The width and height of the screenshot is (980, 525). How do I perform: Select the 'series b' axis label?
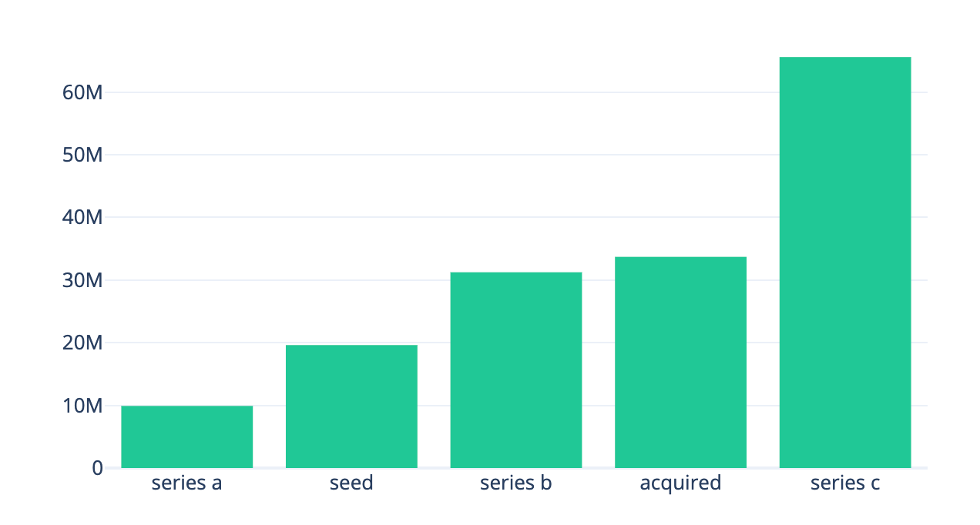(x=516, y=483)
